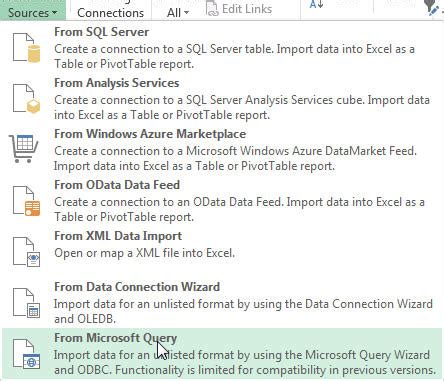Viewport: 444px width, 381px height.
Task: Open Connections in the ribbon
Action: pyautogui.click(x=110, y=13)
